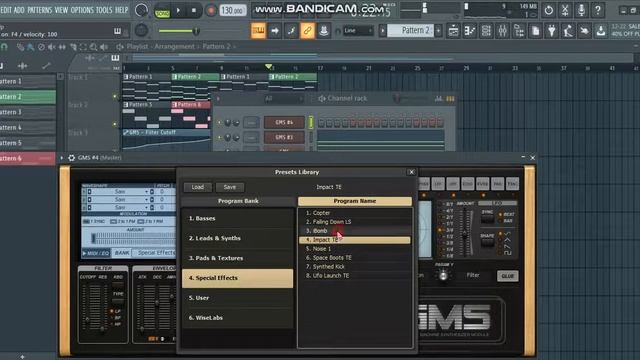Toggle the orange link multi-controller icon
The image size is (640, 360).
[x=307, y=31]
